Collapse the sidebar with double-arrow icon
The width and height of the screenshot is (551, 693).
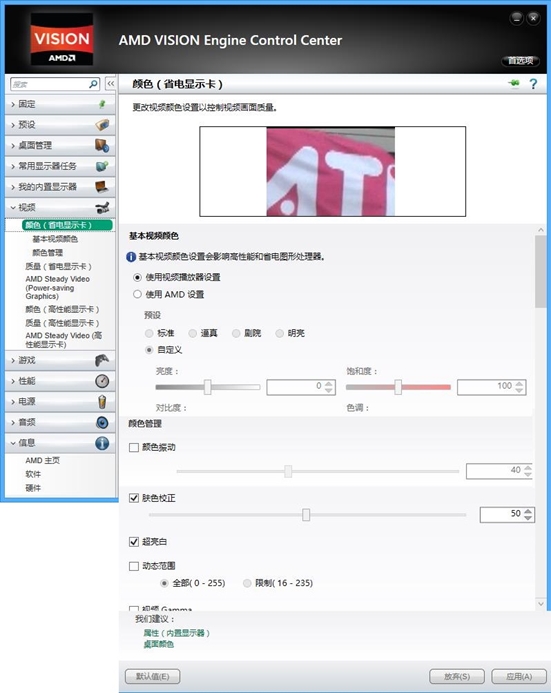tap(111, 84)
